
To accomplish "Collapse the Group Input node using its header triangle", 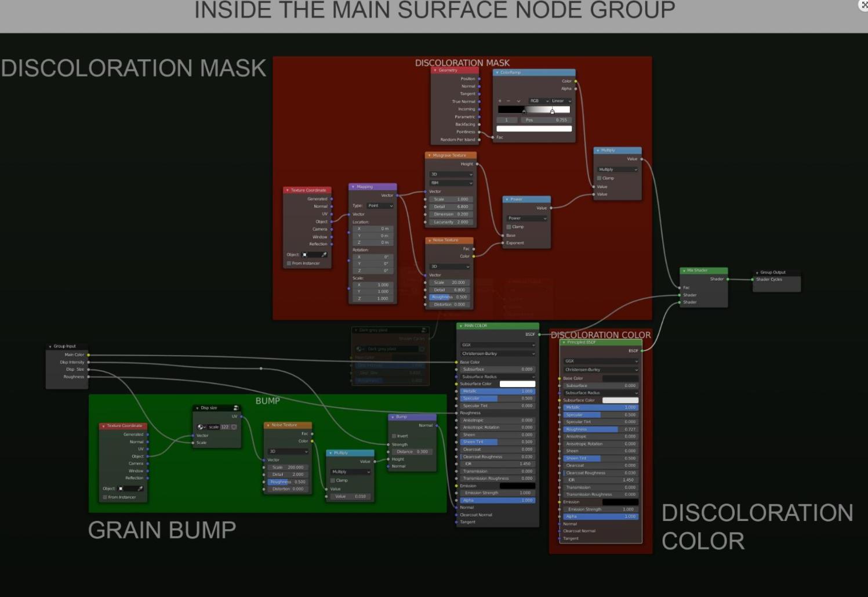I will click(50, 346).
